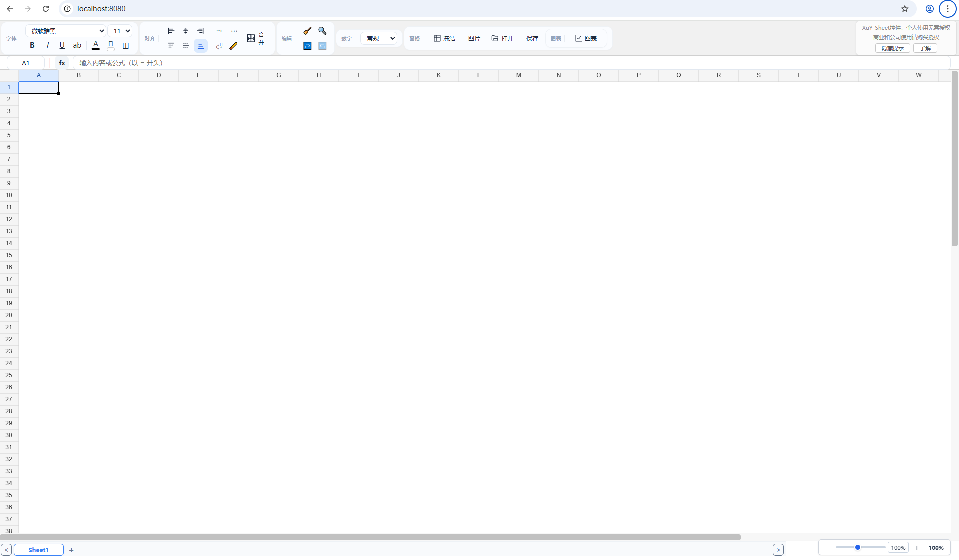Merge cells with the 合并 button
This screenshot has height=560, width=959.
(256, 38)
